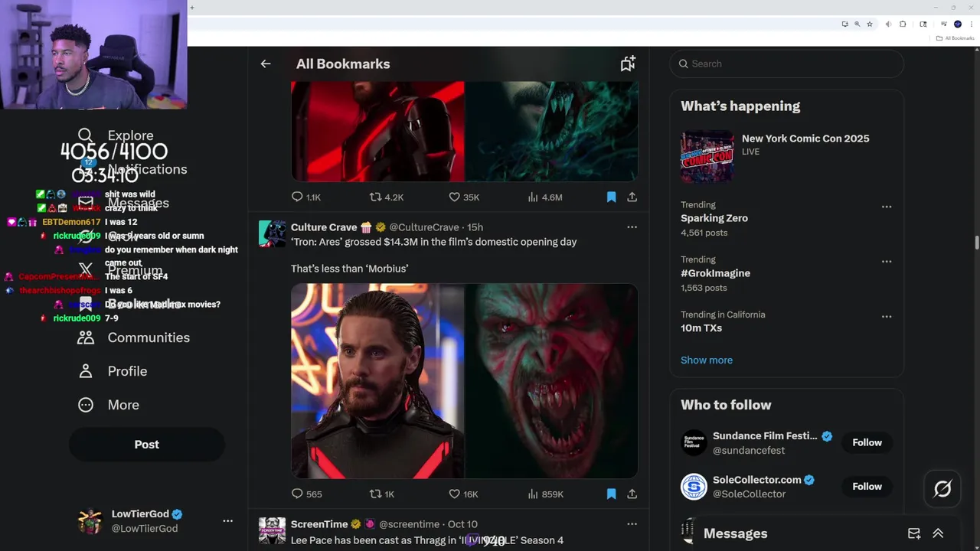The image size is (980, 551).
Task: Open the Culture Crave profile name
Action: 324,227
